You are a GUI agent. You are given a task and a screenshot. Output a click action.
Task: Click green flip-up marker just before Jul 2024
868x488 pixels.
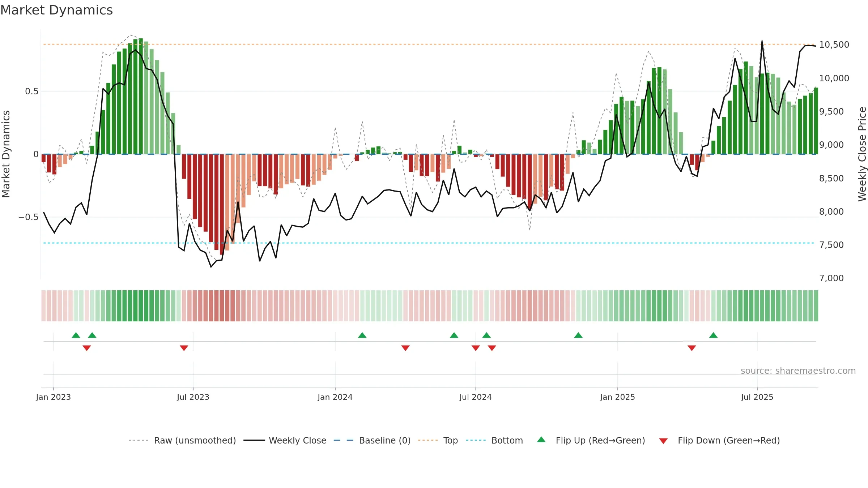[x=454, y=335]
